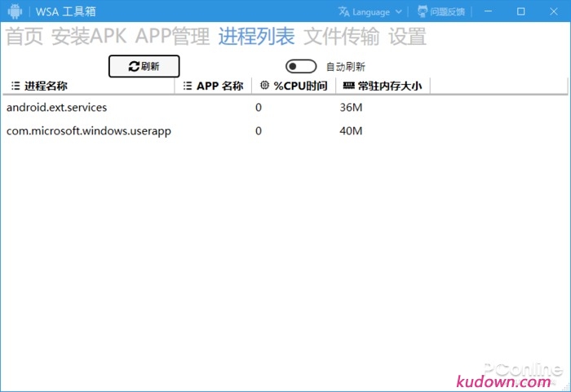Image resolution: width=571 pixels, height=392 pixels.
Task: Select the com.microsoft.windows.userapp process row
Action: click(x=285, y=130)
